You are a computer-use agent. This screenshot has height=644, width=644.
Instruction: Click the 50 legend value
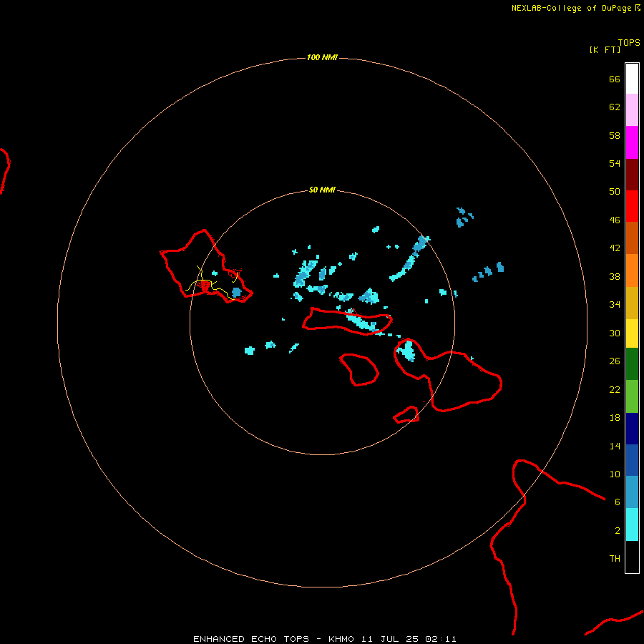point(615,191)
